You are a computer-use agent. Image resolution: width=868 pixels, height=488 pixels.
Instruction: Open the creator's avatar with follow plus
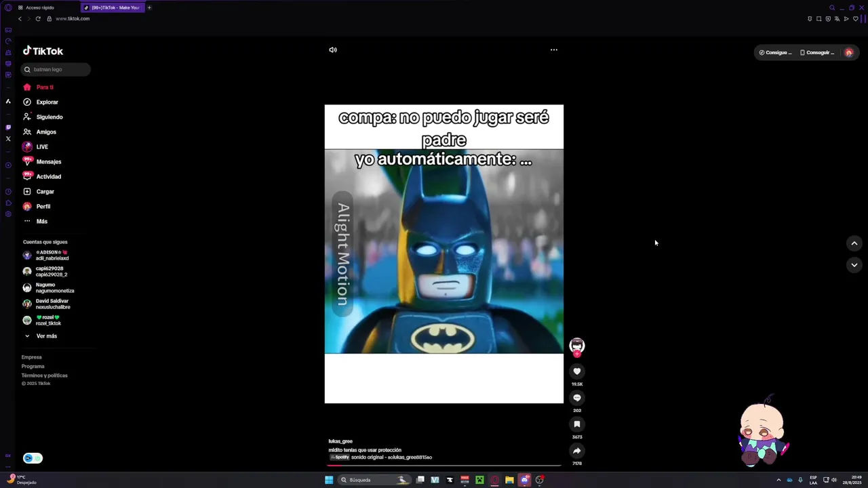pos(577,346)
